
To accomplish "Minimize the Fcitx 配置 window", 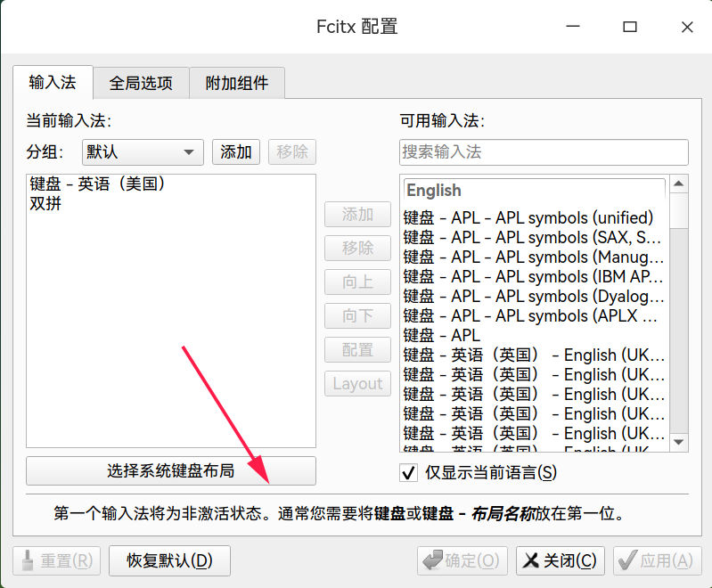I will click(x=573, y=27).
